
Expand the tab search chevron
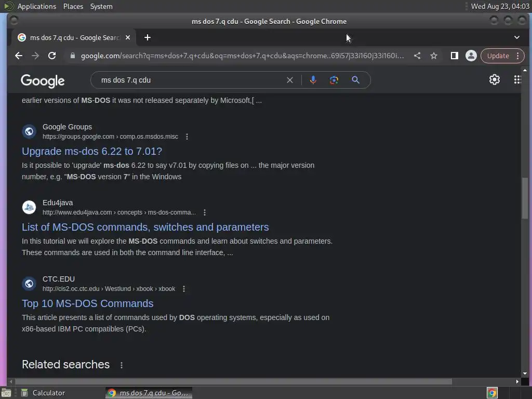coord(517,37)
